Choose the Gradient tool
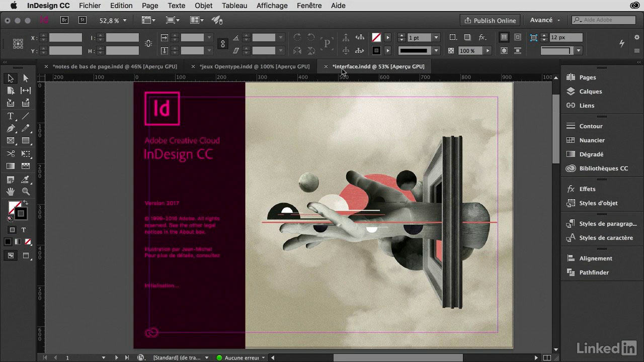Screen dimensions: 644x362 coord(10,166)
